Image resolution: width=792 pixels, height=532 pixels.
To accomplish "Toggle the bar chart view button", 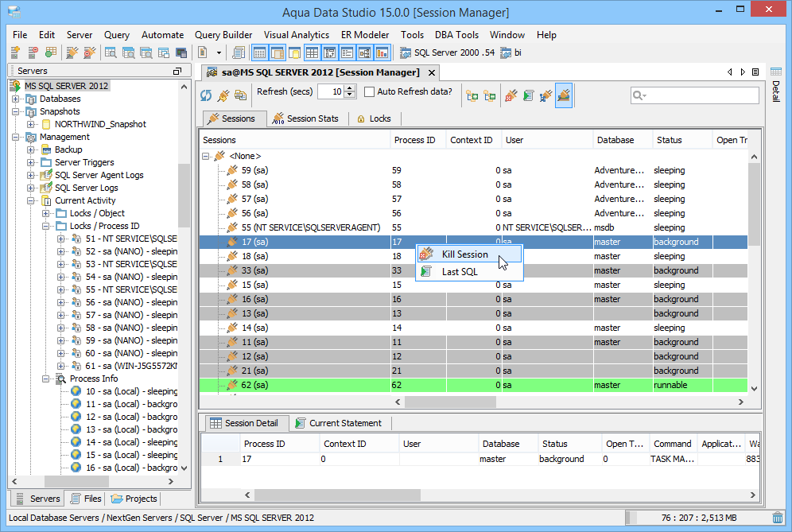I will [x=382, y=52].
